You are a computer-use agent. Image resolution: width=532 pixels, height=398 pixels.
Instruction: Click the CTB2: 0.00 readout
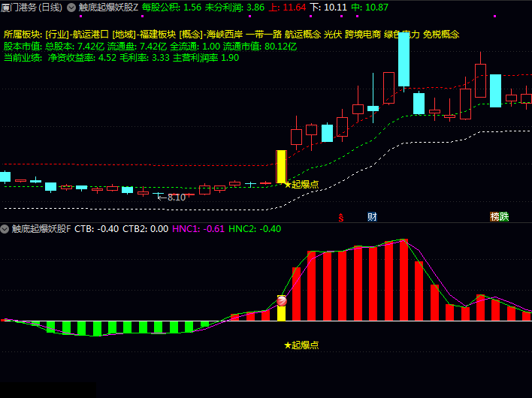pos(146,229)
